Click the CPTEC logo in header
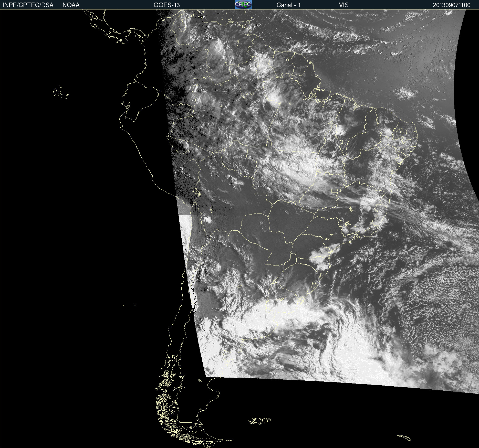The width and height of the screenshot is (479, 448). [243, 5]
